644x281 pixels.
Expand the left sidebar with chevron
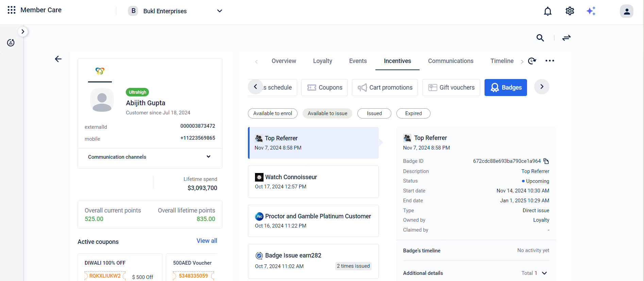[23, 32]
